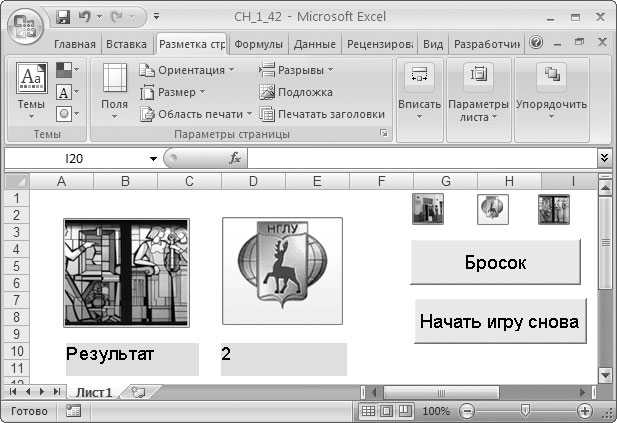Viewport: 617px width, 423px height.
Task: Expand the formula bar
Action: coord(604,158)
